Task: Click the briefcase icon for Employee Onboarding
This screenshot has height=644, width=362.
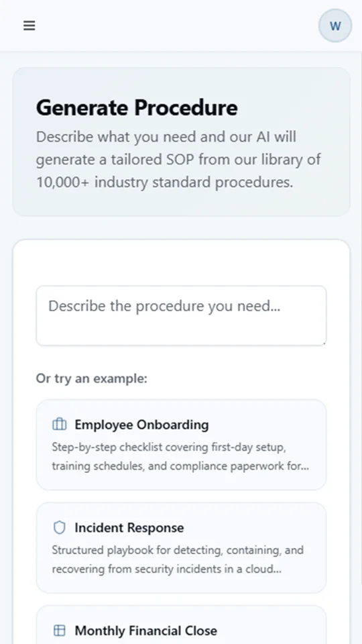Action: (x=60, y=424)
